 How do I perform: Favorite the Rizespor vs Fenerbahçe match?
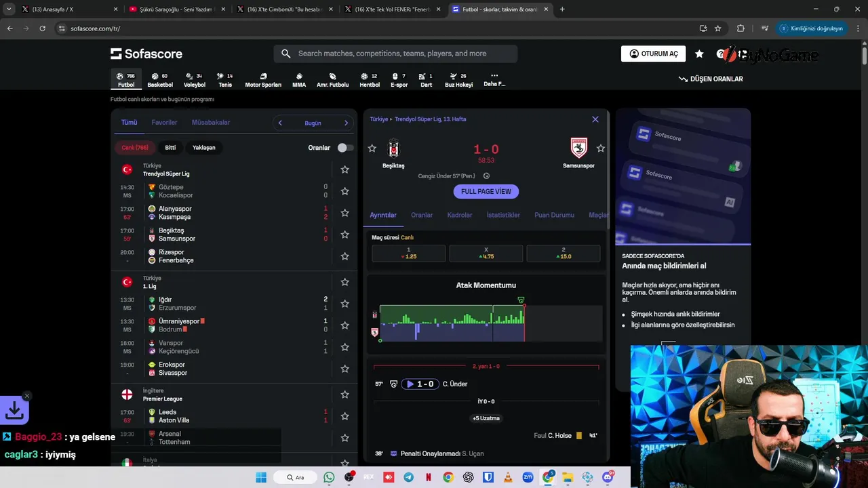click(x=344, y=256)
